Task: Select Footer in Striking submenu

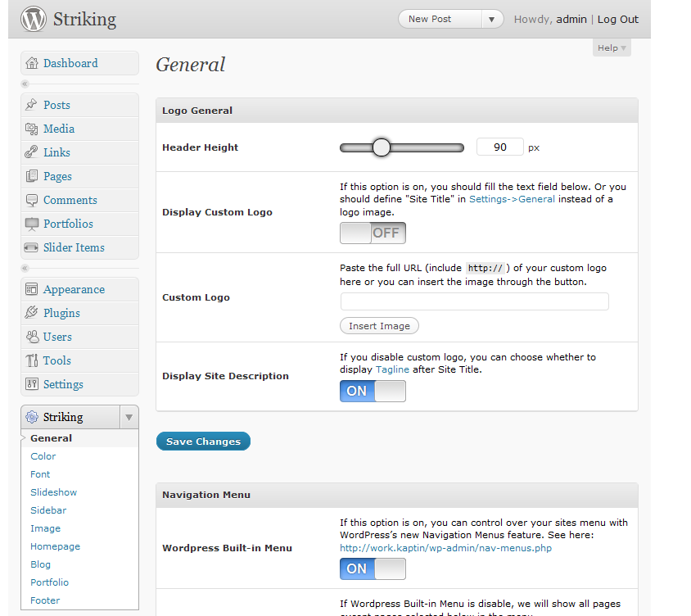Action: [45, 600]
